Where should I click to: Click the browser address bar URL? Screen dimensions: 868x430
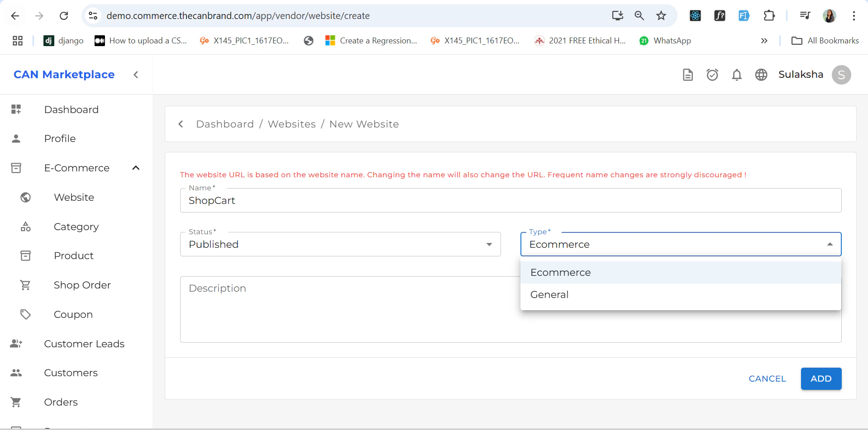(238, 16)
